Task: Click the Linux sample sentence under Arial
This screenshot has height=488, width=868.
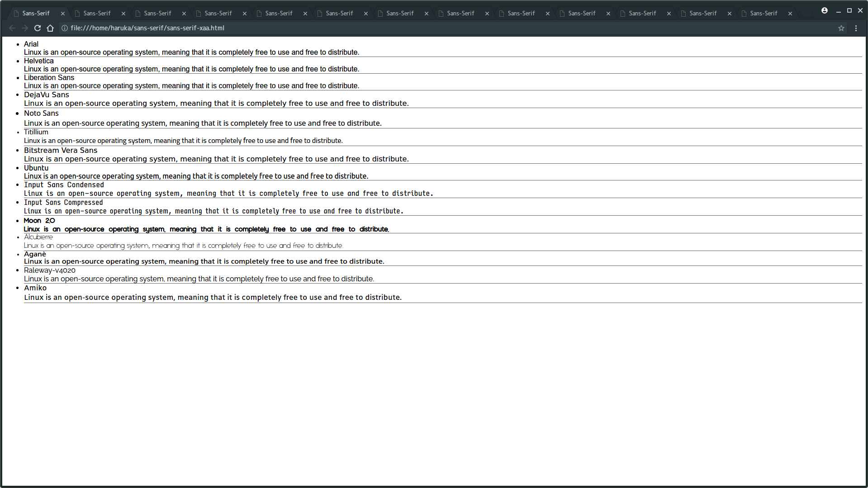Action: pos(192,52)
